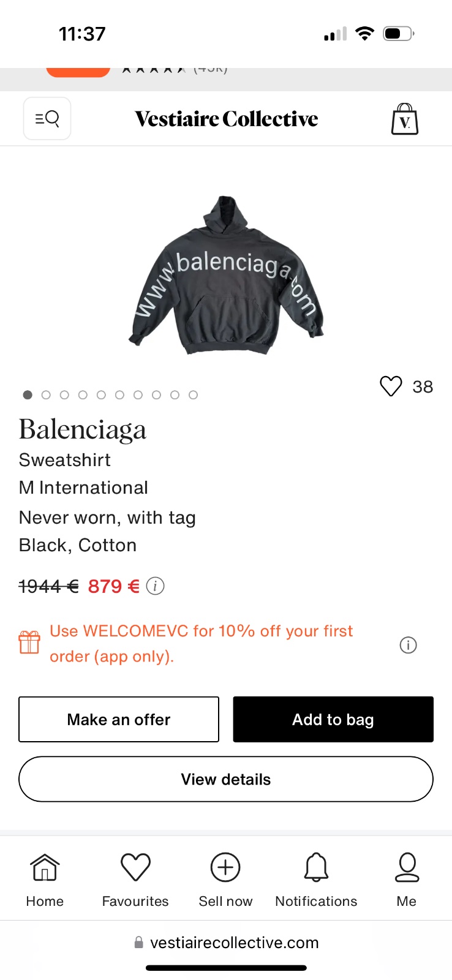This screenshot has height=980, width=452.
Task: Open the WELCOMEVC promo info icon
Action: 408,645
